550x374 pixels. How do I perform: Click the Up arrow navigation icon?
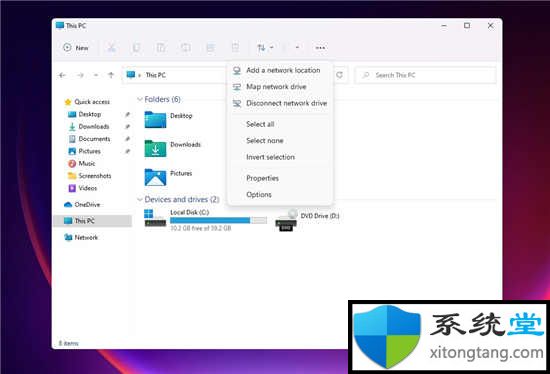tap(111, 75)
